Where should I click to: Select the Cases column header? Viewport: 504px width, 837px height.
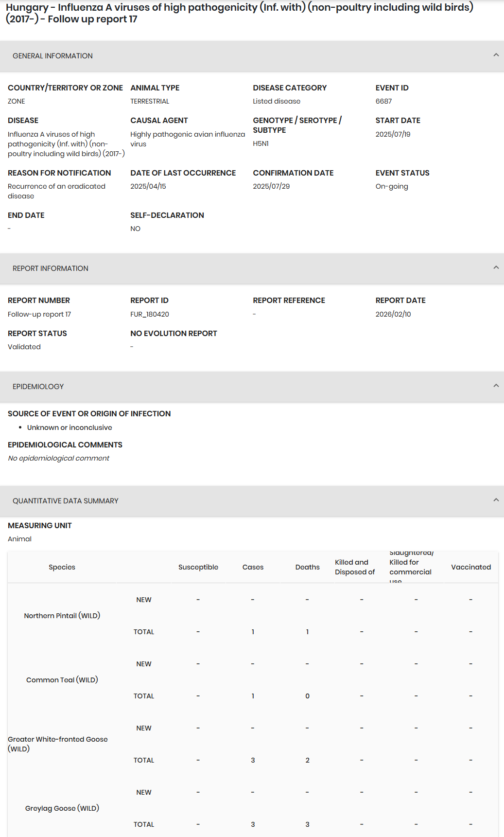pos(253,567)
